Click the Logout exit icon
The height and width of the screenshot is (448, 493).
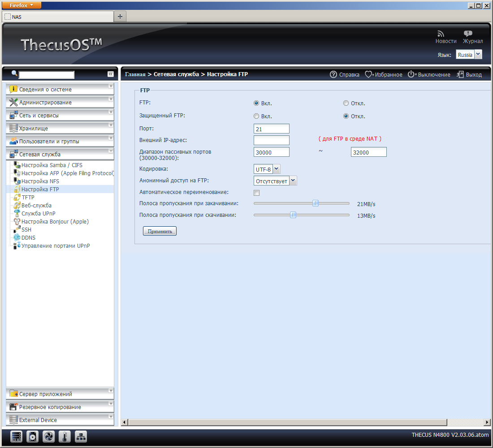pos(460,74)
